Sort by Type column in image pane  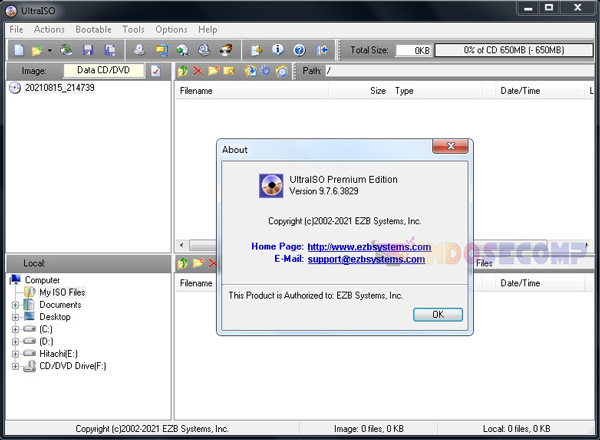coord(436,91)
